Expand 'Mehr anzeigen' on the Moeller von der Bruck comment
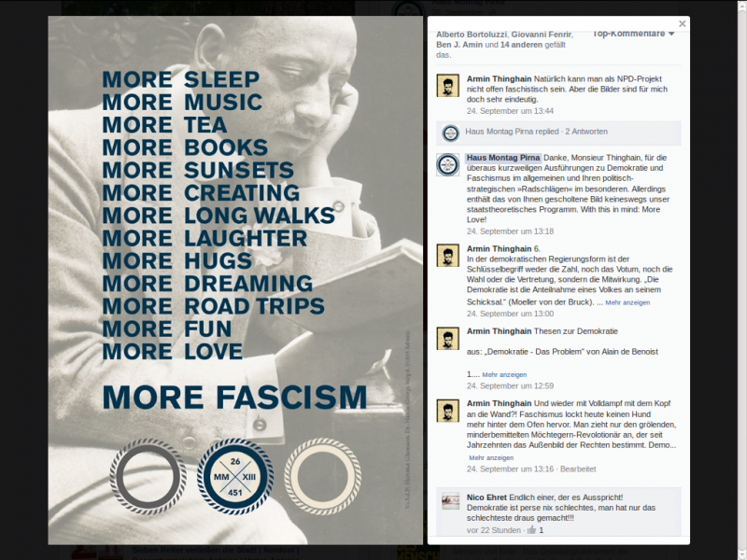 pos(627,302)
